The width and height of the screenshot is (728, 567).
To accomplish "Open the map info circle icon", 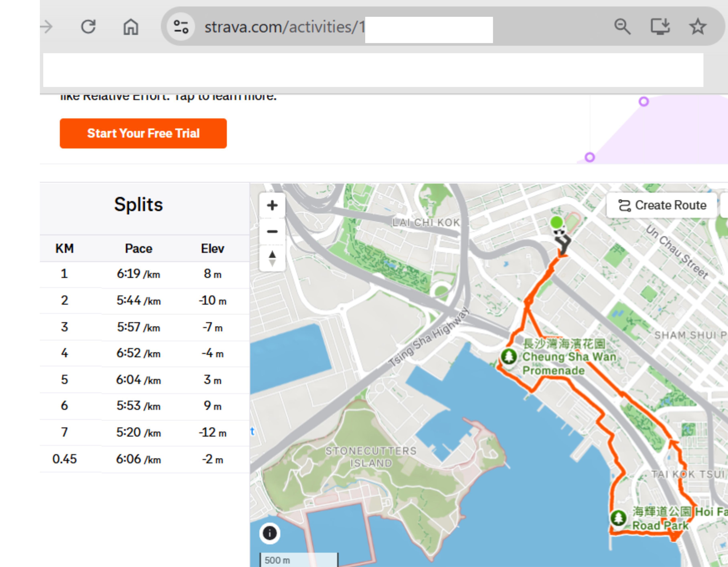I will coord(270,533).
